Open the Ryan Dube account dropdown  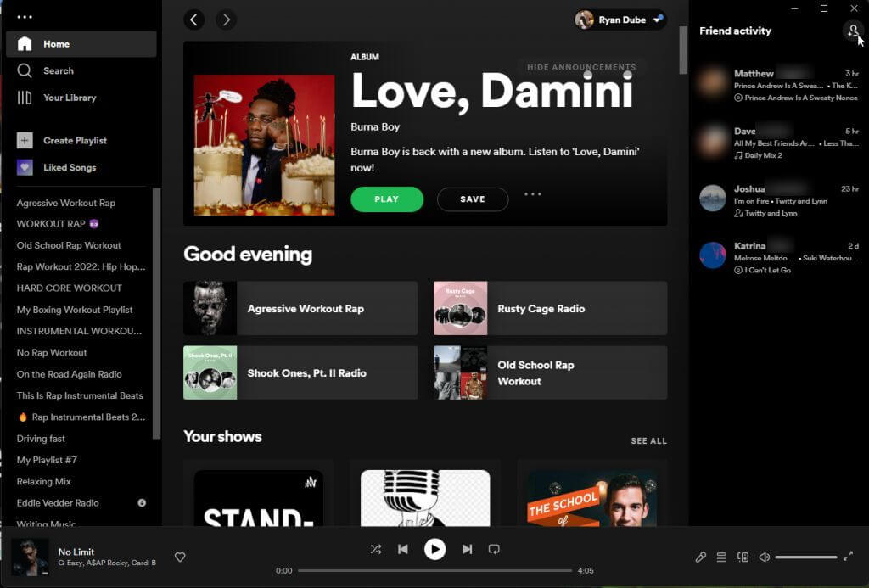620,20
